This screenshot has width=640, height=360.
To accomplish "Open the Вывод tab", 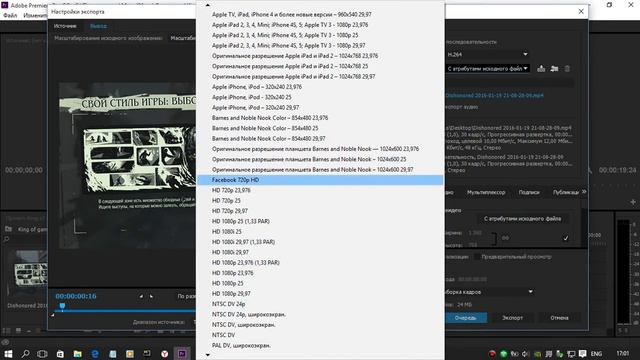I will click(98, 26).
